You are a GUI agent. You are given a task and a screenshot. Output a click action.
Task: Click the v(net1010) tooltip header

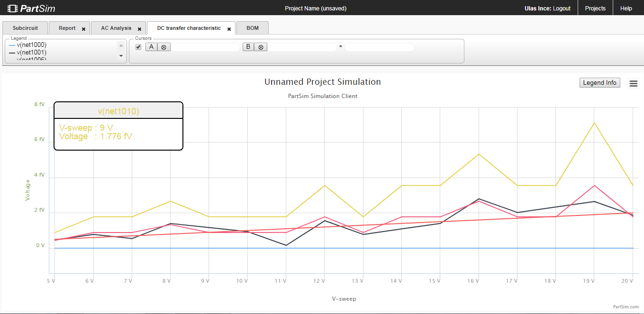coord(118,111)
